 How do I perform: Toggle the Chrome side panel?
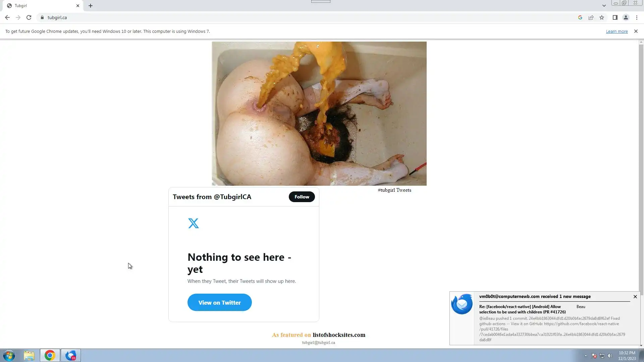615,17
